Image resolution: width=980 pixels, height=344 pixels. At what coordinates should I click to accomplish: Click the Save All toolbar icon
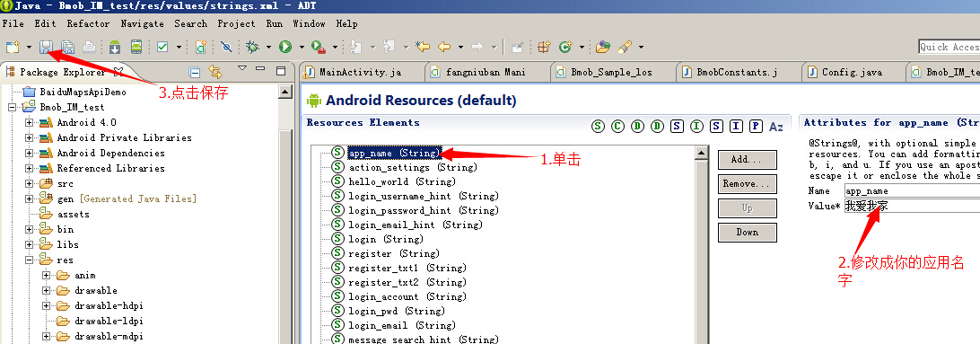tap(67, 47)
